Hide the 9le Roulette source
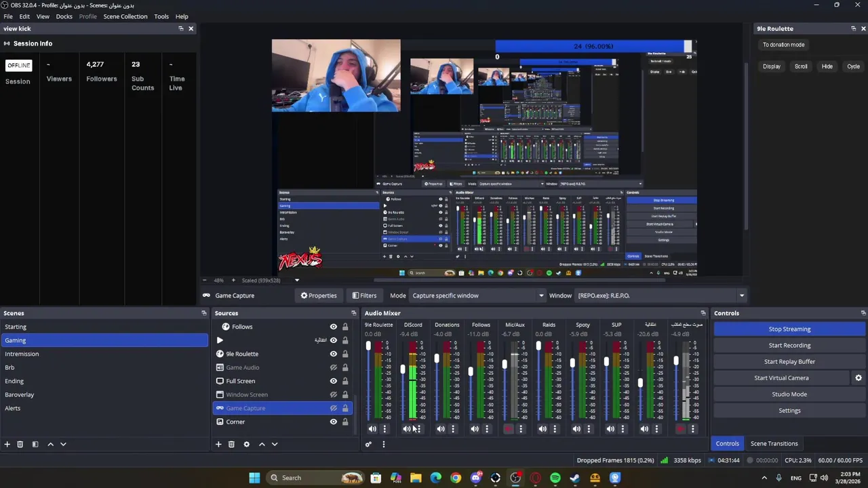Viewport: 868px width, 488px height. point(333,354)
